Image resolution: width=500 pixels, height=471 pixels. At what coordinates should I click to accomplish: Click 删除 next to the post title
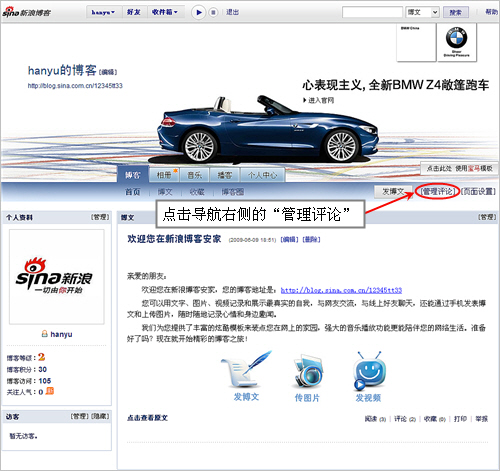[x=311, y=239]
